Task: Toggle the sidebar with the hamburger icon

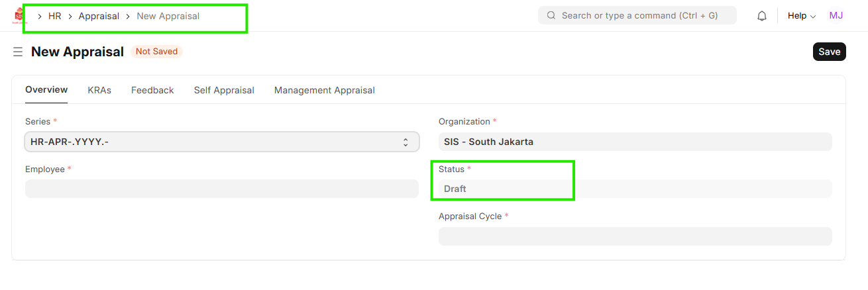Action: click(x=18, y=52)
